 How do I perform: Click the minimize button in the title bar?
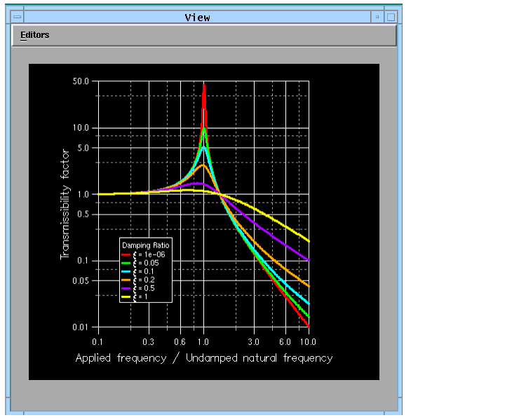(x=377, y=17)
